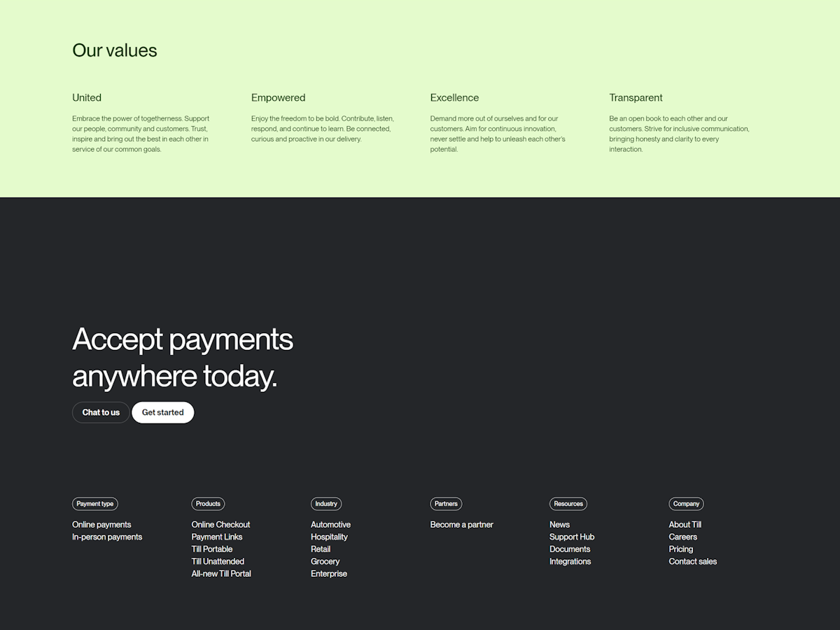Open the Payment Links footer link
This screenshot has height=630, width=840.
point(217,537)
